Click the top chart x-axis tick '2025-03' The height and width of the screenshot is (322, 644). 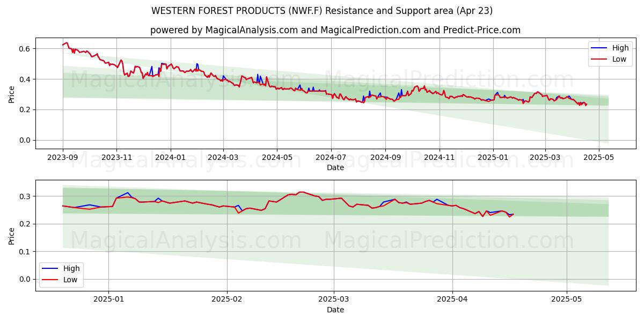(x=545, y=158)
